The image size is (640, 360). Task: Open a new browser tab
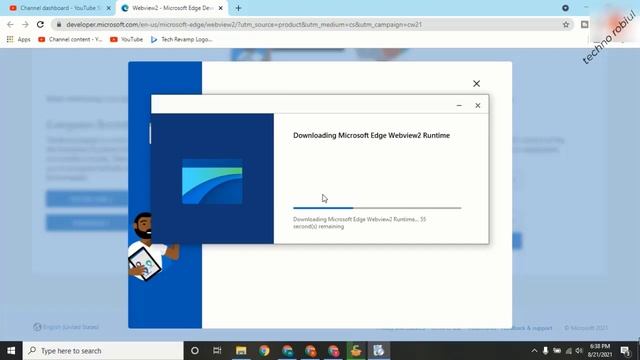point(238,8)
